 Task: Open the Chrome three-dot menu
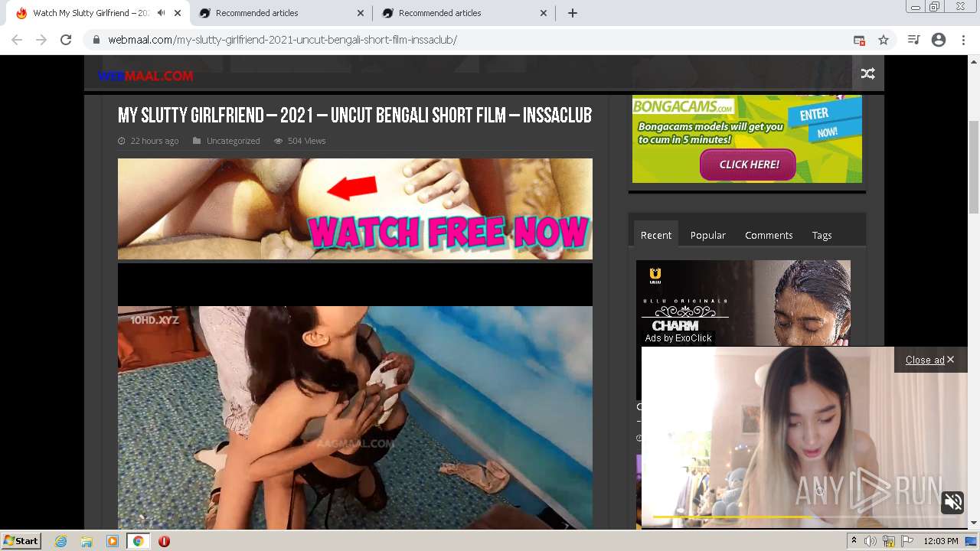tap(963, 40)
